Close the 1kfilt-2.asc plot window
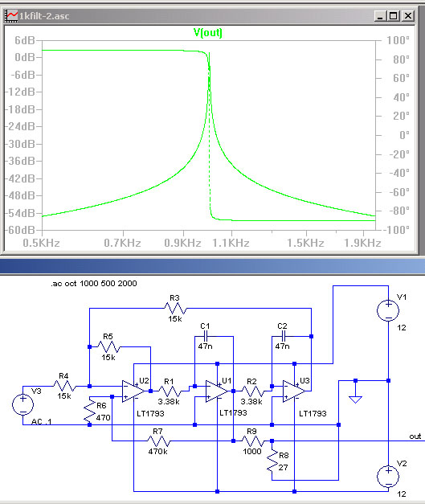 click(408, 16)
